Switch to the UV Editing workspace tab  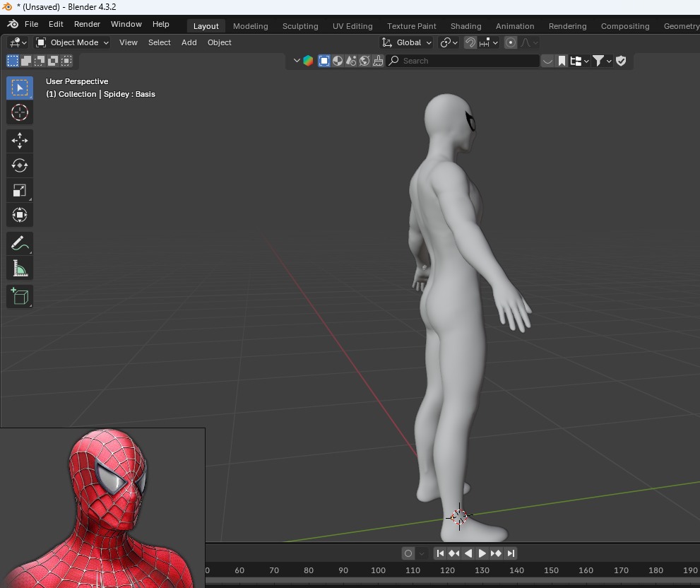(x=352, y=26)
